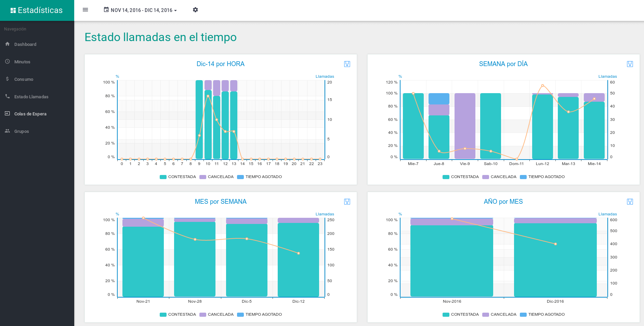644x326 pixels.
Task: Click the Colas de Espera queue icon
Action: pos(8,113)
